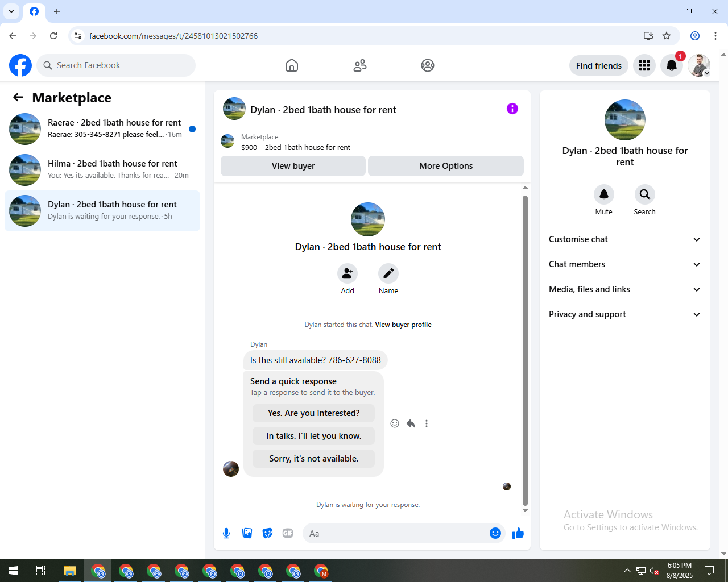Click the Add people icon
728x582 pixels.
(348, 274)
